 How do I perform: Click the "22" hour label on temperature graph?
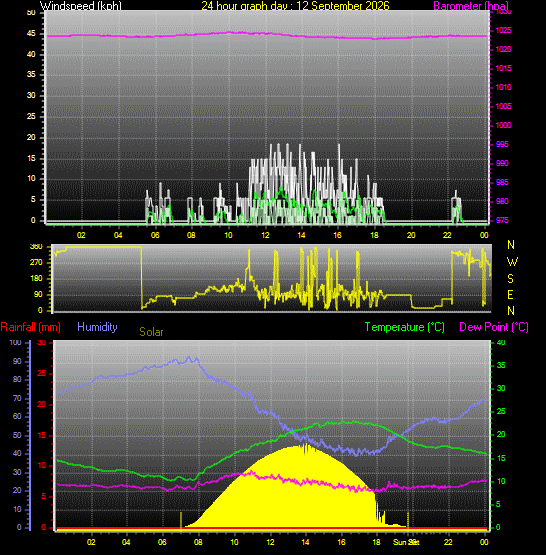[x=448, y=542]
